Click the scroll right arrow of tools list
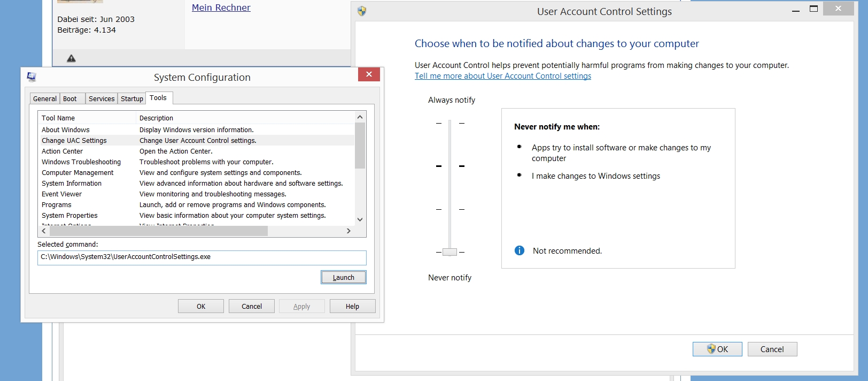 coord(348,231)
